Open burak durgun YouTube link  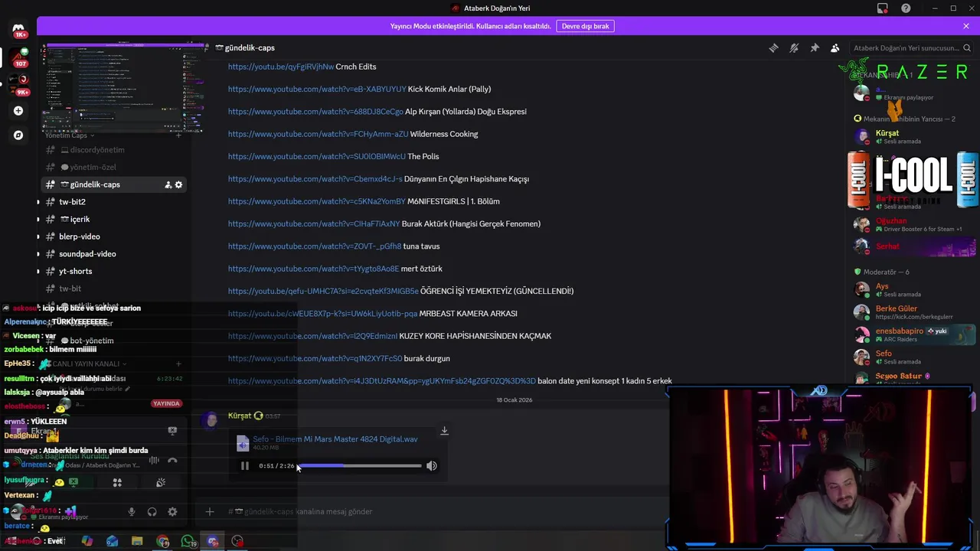point(315,358)
